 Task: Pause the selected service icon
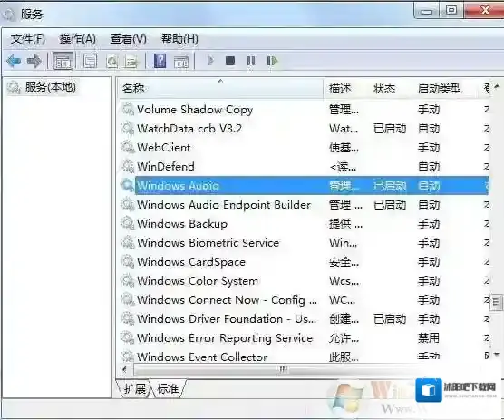click(x=251, y=61)
